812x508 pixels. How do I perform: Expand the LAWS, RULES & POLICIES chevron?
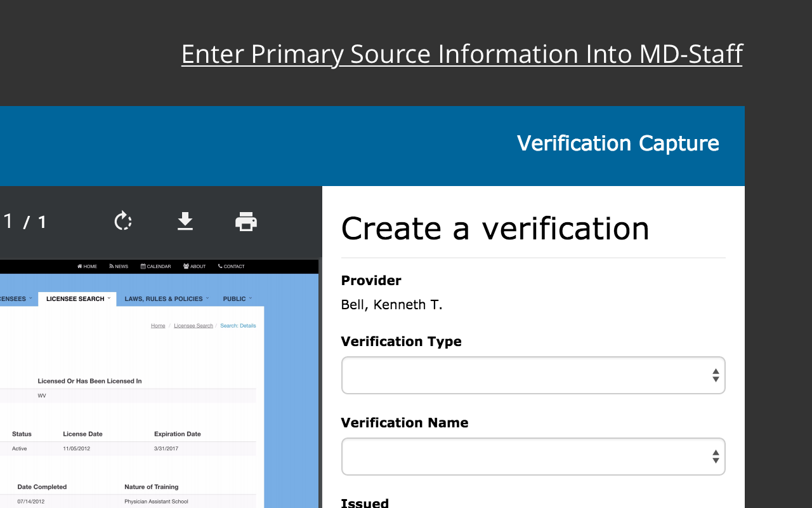click(209, 298)
